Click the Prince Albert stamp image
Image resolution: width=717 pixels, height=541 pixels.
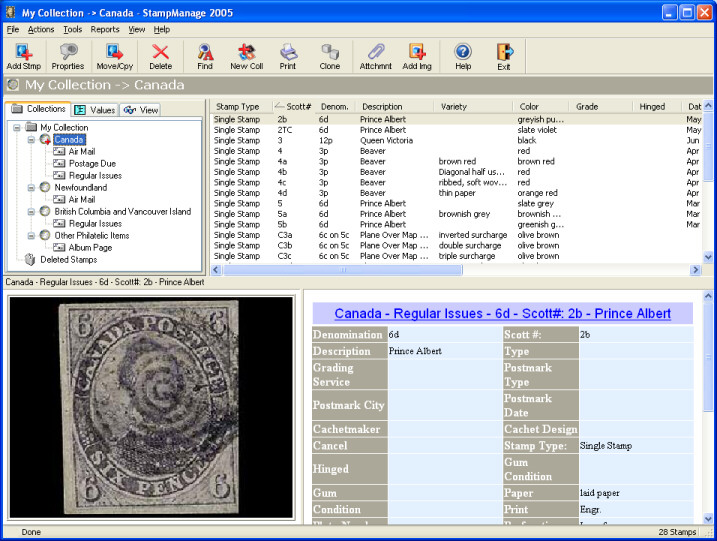click(x=151, y=407)
